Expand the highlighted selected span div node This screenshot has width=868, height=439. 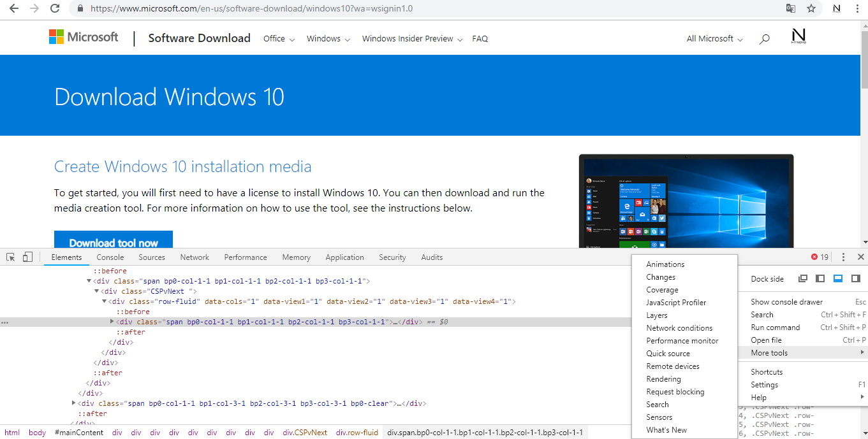pyautogui.click(x=112, y=322)
